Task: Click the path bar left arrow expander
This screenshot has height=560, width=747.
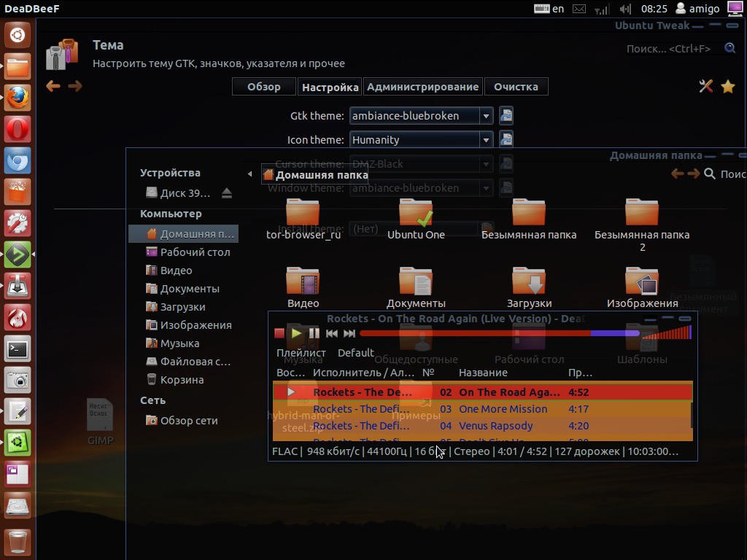Action: tap(249, 174)
